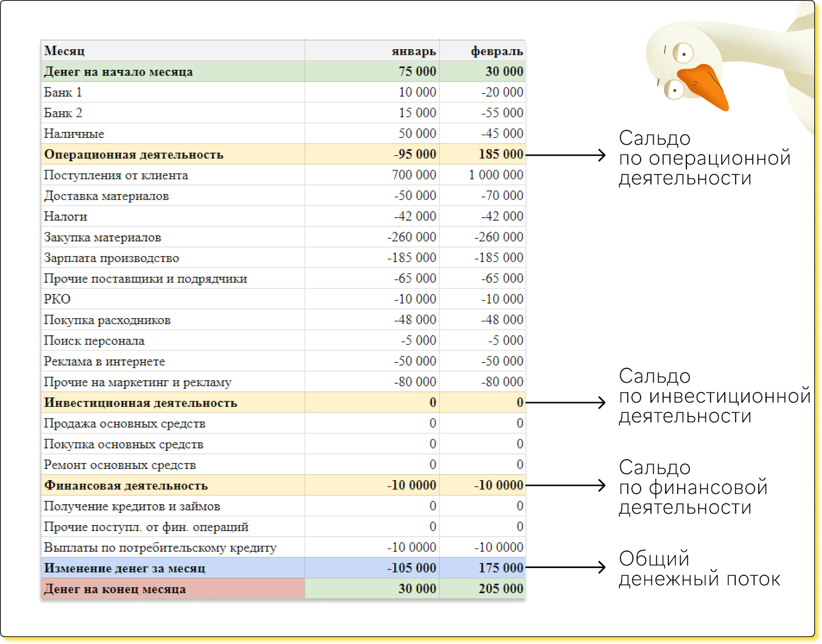Image resolution: width=822 pixels, height=644 pixels.
Task: Click the Сальдо по финансовой деятельности caption
Action: 693,487
